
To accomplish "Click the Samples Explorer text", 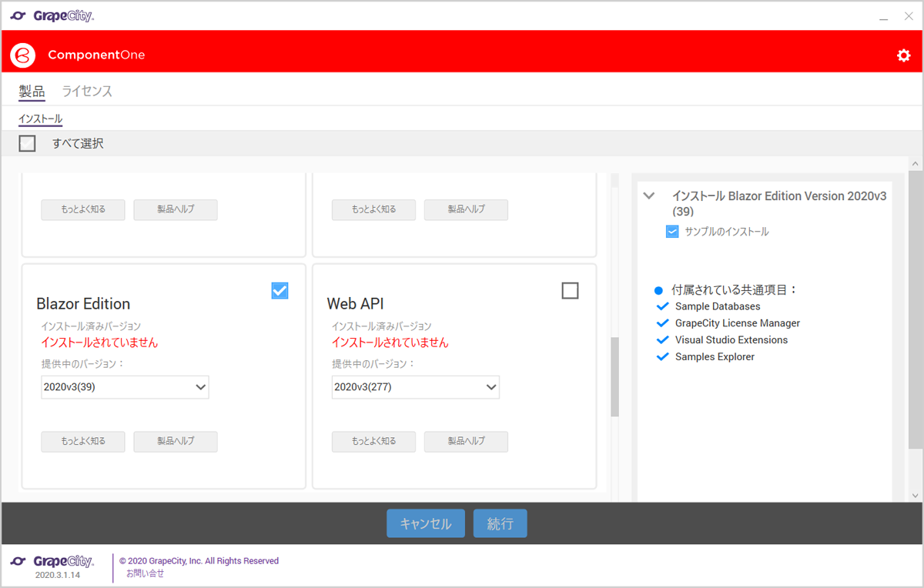I will click(715, 357).
